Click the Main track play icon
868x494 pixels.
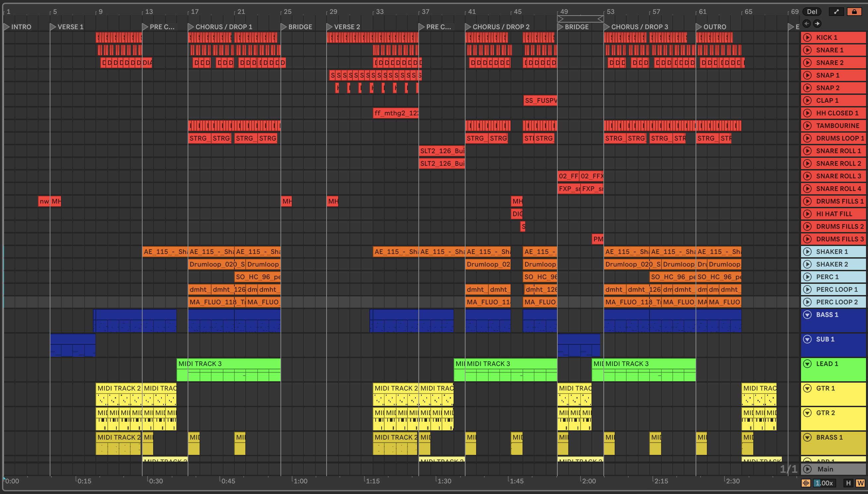[x=807, y=469]
